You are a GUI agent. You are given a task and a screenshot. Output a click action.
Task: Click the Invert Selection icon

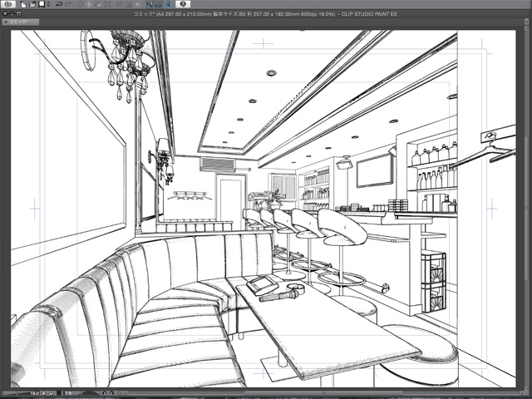point(128,4)
